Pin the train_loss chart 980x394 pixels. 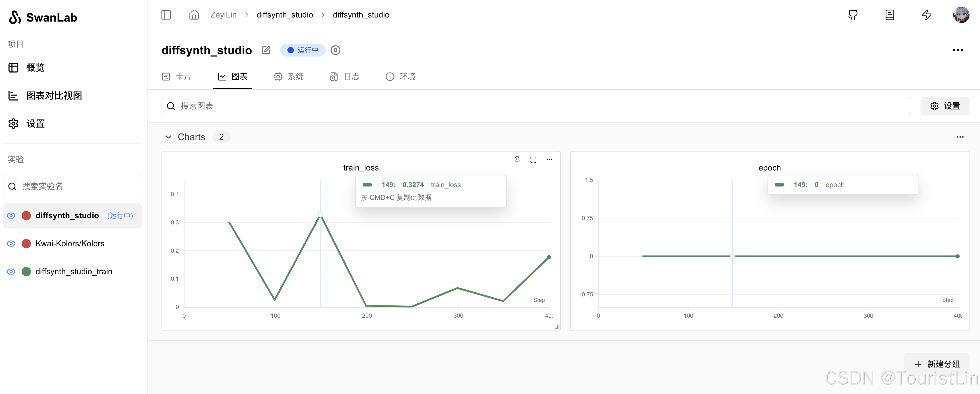click(517, 159)
